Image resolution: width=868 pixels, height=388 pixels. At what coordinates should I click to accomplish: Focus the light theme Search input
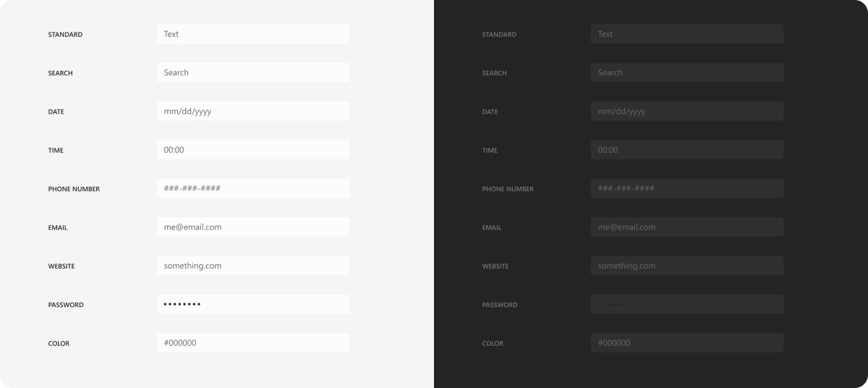[x=253, y=72]
